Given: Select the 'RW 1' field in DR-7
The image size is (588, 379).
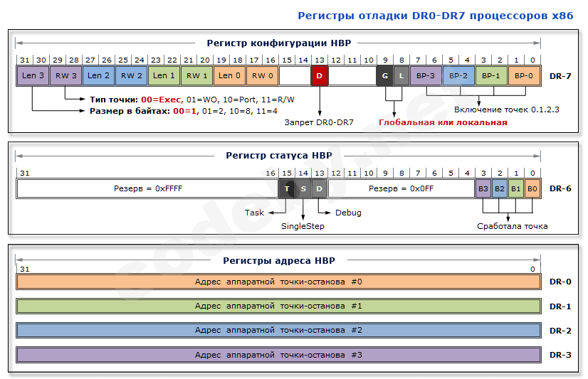Looking at the screenshot, I should (x=197, y=75).
